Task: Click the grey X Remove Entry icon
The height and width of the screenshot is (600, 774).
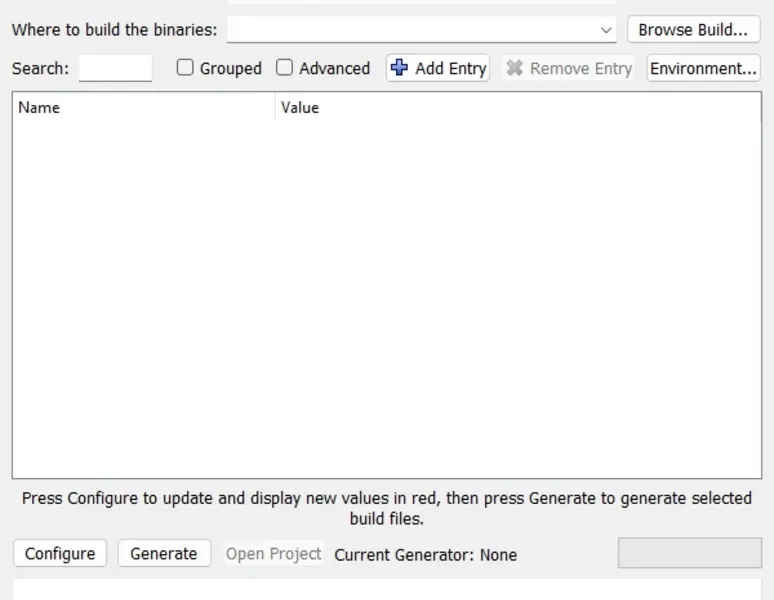Action: tap(515, 68)
